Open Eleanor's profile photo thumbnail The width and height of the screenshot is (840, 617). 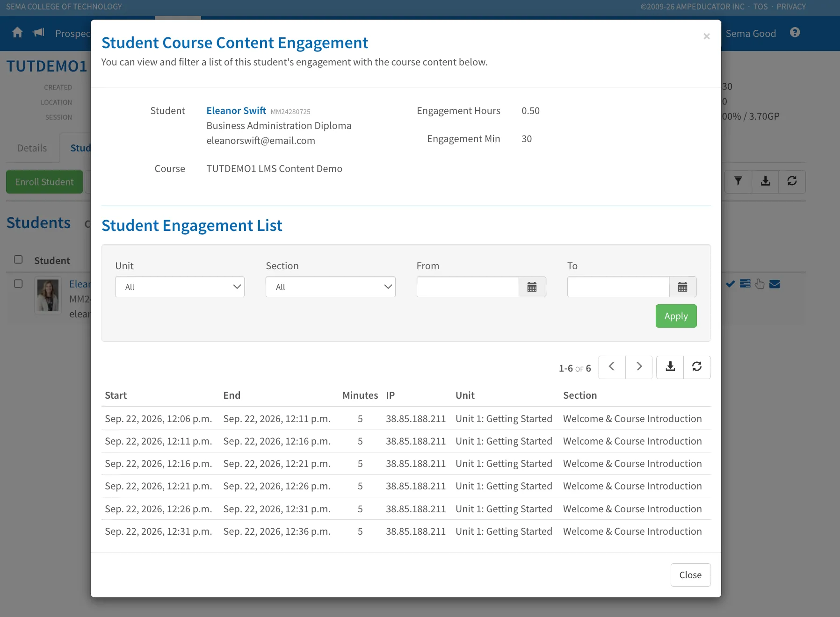coord(48,295)
